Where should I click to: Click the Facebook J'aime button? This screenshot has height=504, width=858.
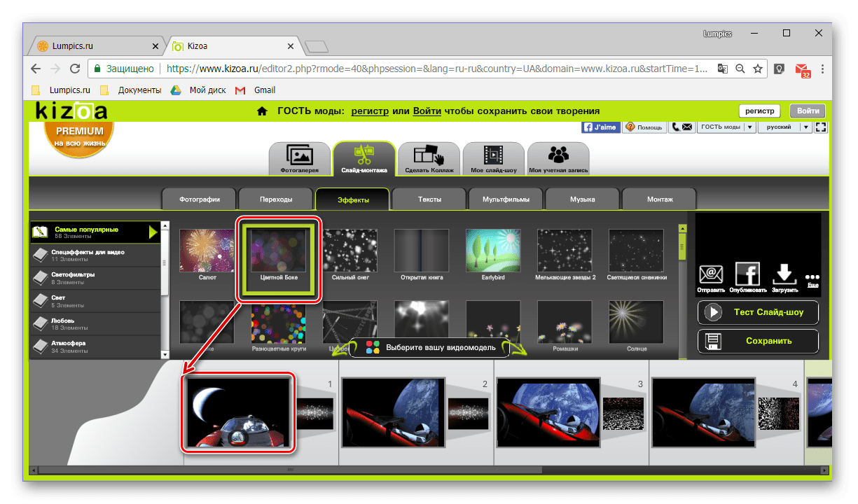click(x=601, y=127)
